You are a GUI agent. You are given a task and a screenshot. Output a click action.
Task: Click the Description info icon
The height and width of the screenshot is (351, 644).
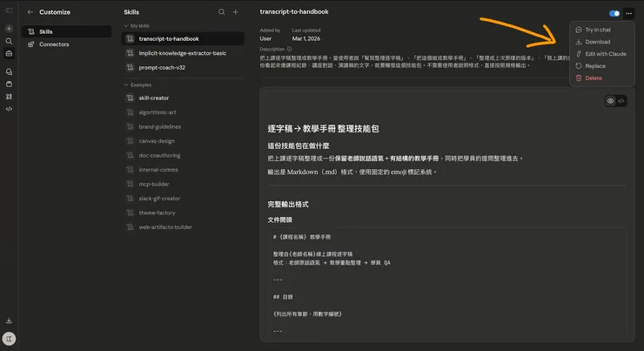click(x=290, y=49)
